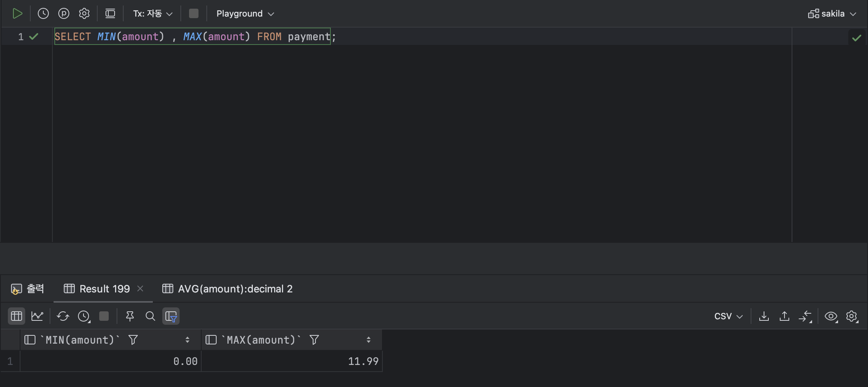This screenshot has height=387, width=868.
Task: Switch to the 출력 output tab
Action: coord(28,289)
